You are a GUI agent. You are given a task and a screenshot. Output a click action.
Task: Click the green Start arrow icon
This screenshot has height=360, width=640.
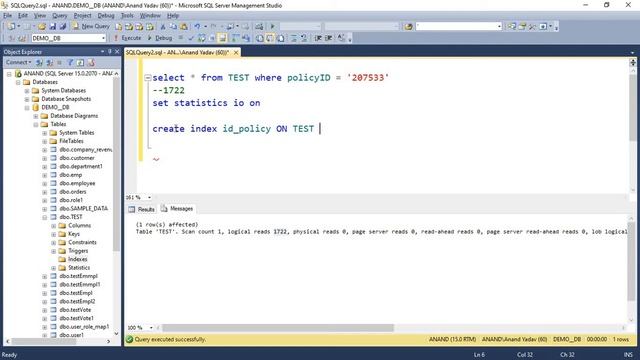point(273,27)
